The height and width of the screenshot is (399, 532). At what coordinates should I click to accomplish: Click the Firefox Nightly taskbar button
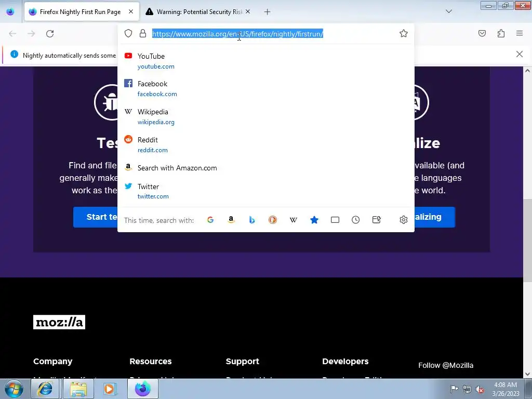pyautogui.click(x=142, y=389)
